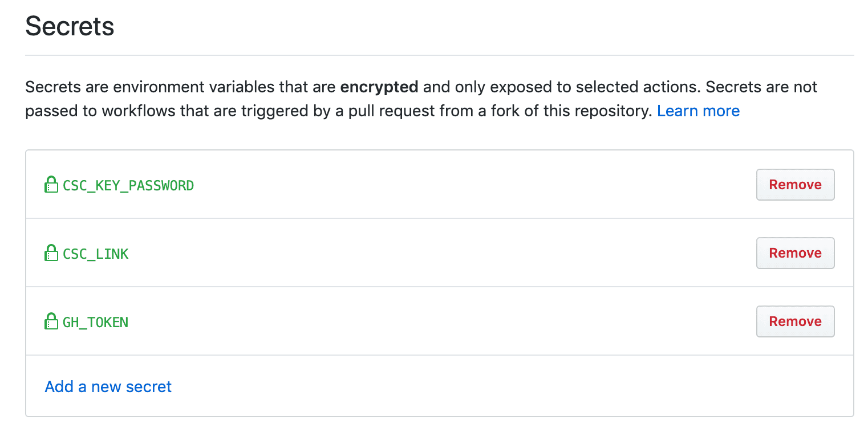Open the Learn more link

click(x=698, y=111)
